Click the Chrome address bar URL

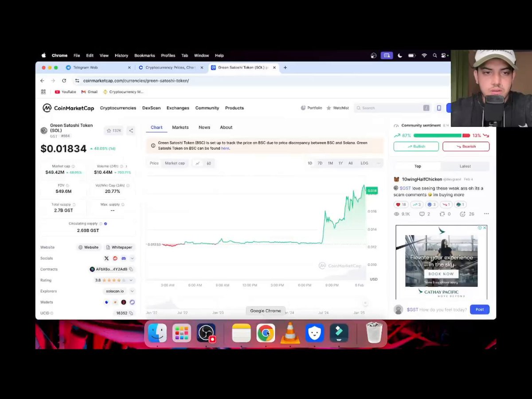tap(136, 81)
